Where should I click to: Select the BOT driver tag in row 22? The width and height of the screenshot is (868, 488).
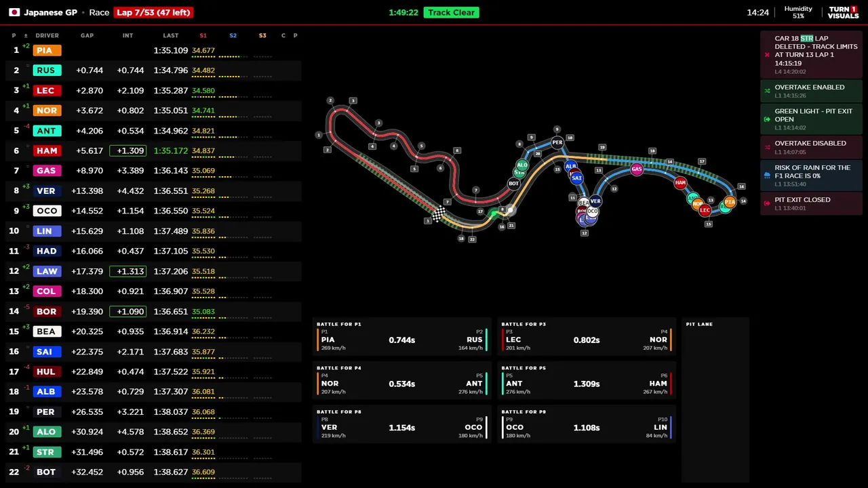pyautogui.click(x=47, y=472)
